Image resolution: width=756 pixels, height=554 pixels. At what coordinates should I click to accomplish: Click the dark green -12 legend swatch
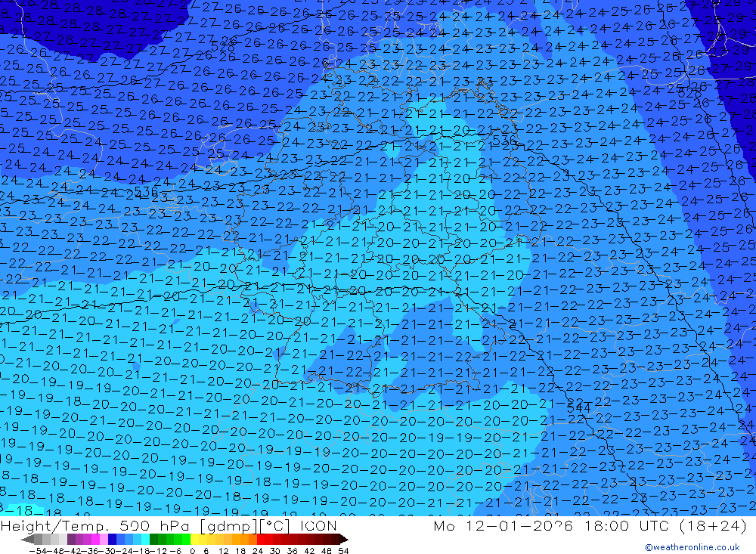[153, 540]
